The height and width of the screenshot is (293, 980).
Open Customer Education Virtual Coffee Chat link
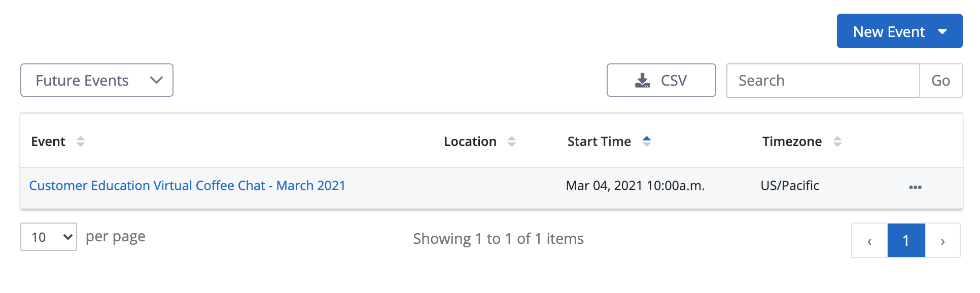[x=187, y=186]
